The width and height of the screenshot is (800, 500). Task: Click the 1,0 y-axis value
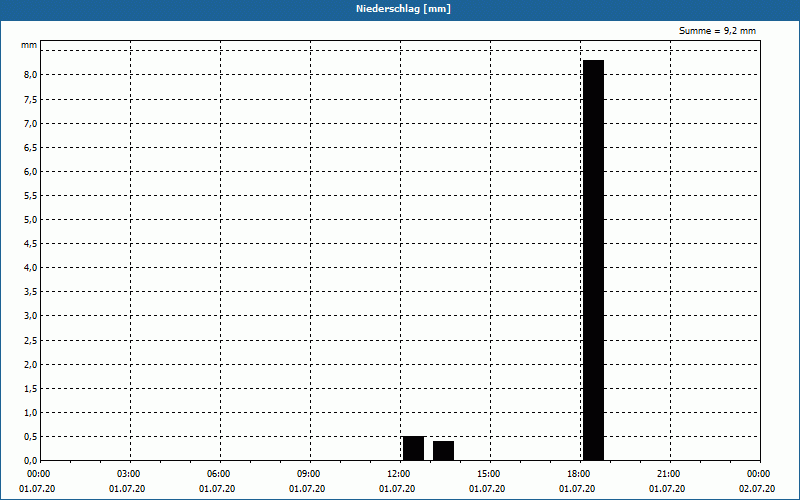[x=31, y=412]
